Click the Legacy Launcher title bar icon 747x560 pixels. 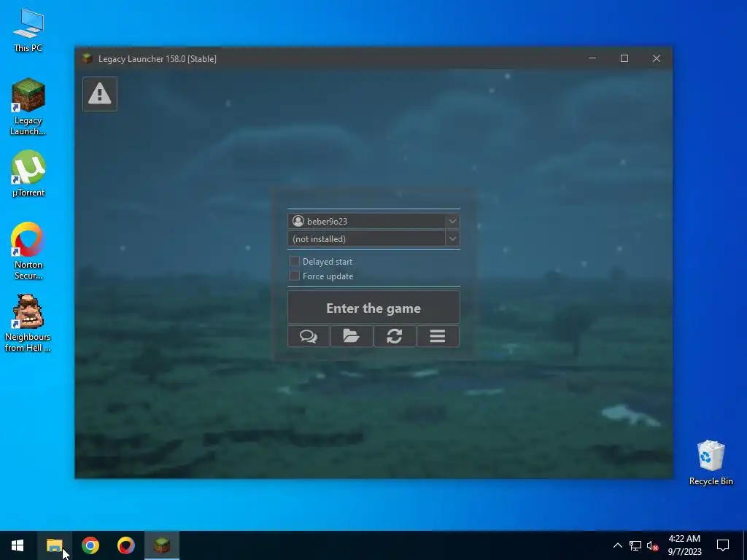[x=88, y=58]
